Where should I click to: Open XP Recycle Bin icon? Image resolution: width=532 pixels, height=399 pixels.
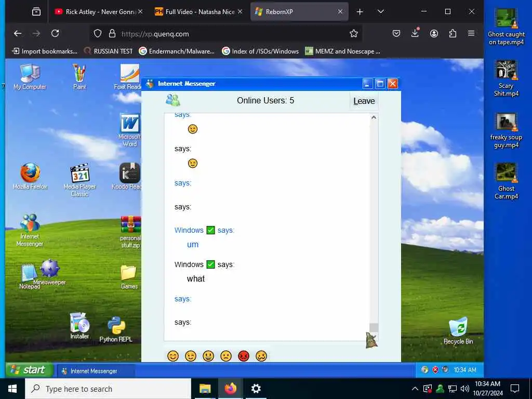[458, 330]
